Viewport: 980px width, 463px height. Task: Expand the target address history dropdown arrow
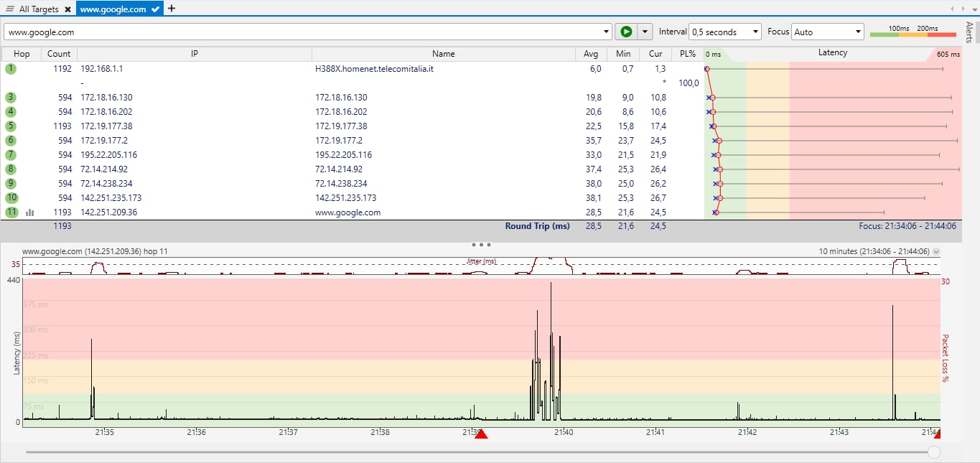coord(607,32)
